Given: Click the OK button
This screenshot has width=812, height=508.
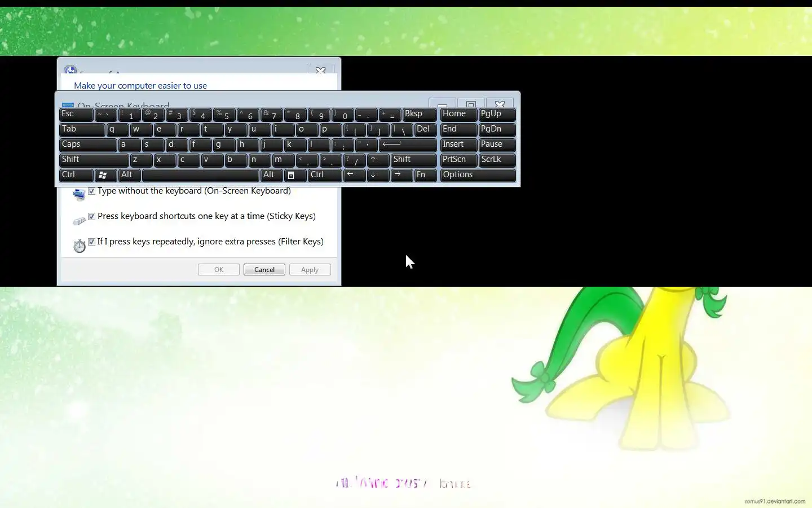Looking at the screenshot, I should (219, 270).
